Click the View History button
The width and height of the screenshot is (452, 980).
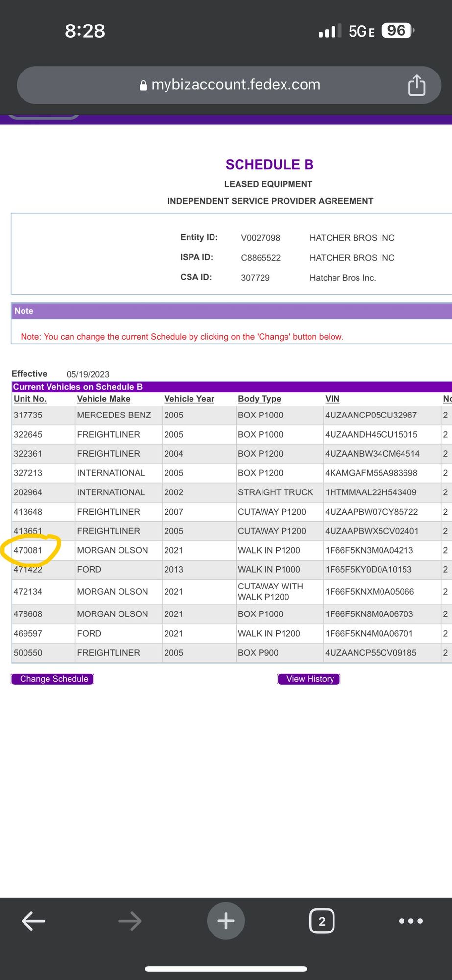(x=309, y=679)
